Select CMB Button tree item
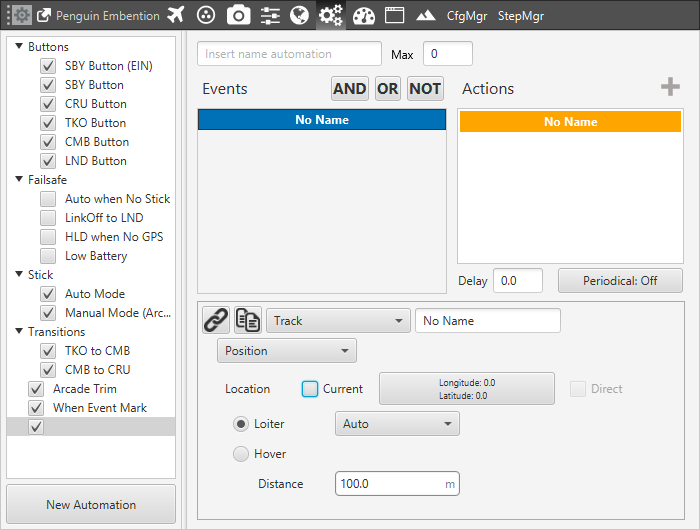This screenshot has width=700, height=530. coord(97,142)
